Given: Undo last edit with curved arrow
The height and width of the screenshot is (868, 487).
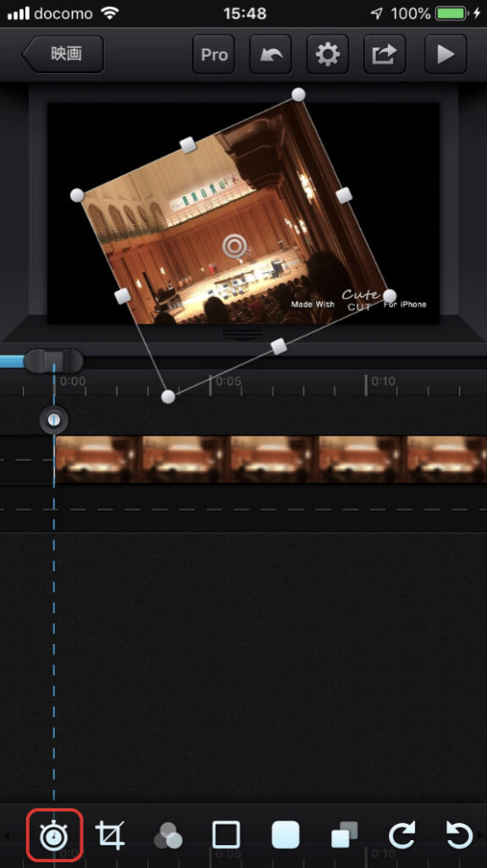Looking at the screenshot, I should [x=271, y=54].
